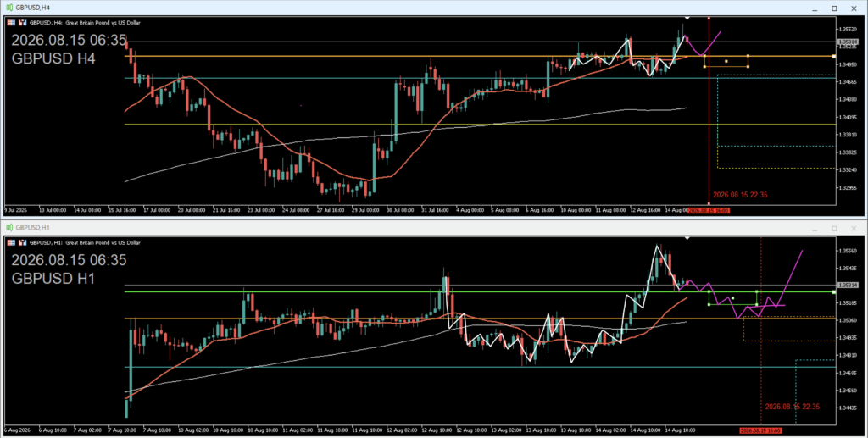This screenshot has height=438, width=868.
Task: Click the 'GBPUSD H1' large label text
Action: tap(53, 279)
